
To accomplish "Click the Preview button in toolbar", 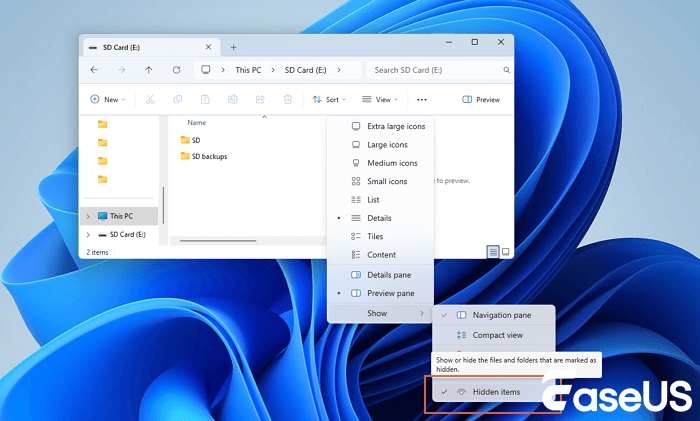I will click(x=481, y=100).
